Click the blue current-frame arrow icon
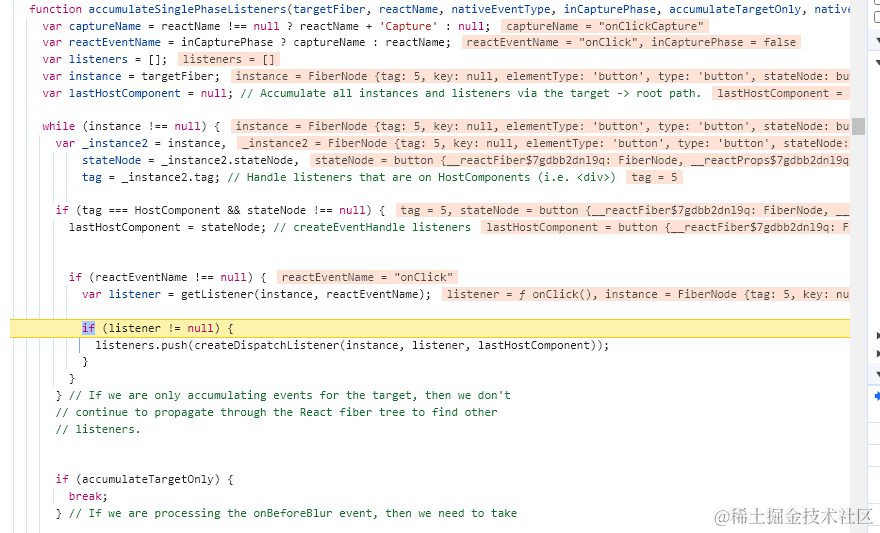880x533 pixels. point(877,396)
